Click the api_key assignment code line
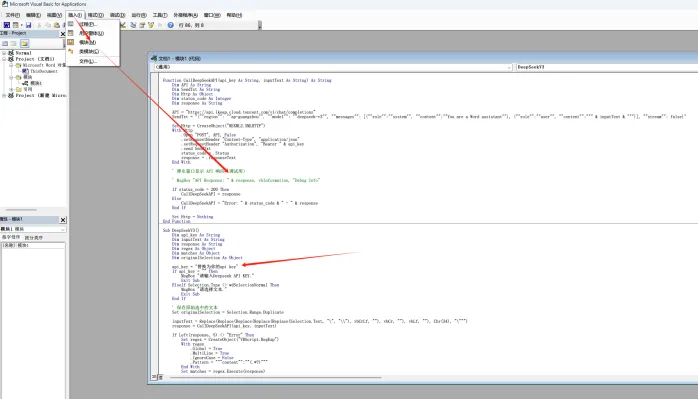The height and width of the screenshot is (399, 698). coord(205,267)
